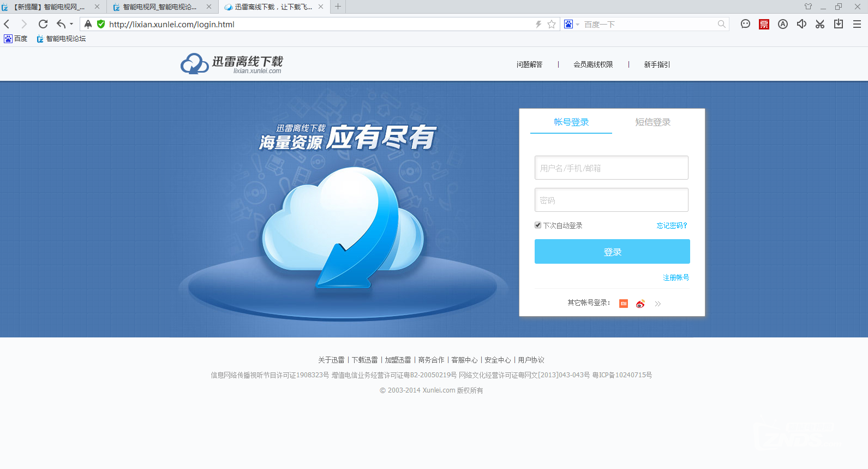Select the 帐号登录 tab

click(x=571, y=122)
